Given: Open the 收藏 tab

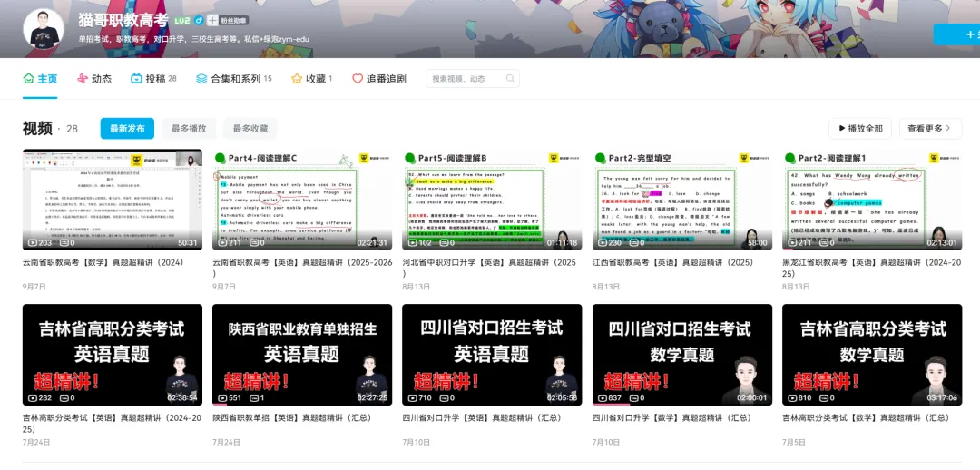Looking at the screenshot, I should tap(312, 79).
